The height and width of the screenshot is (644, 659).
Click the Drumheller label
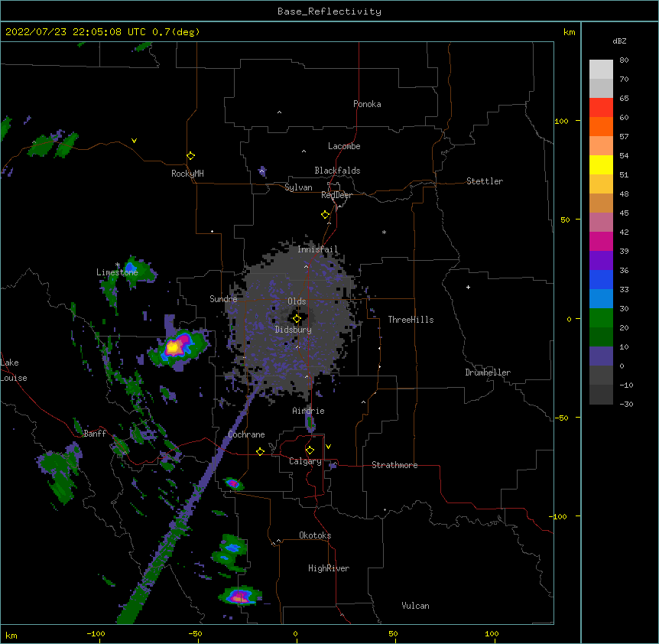[x=488, y=372]
